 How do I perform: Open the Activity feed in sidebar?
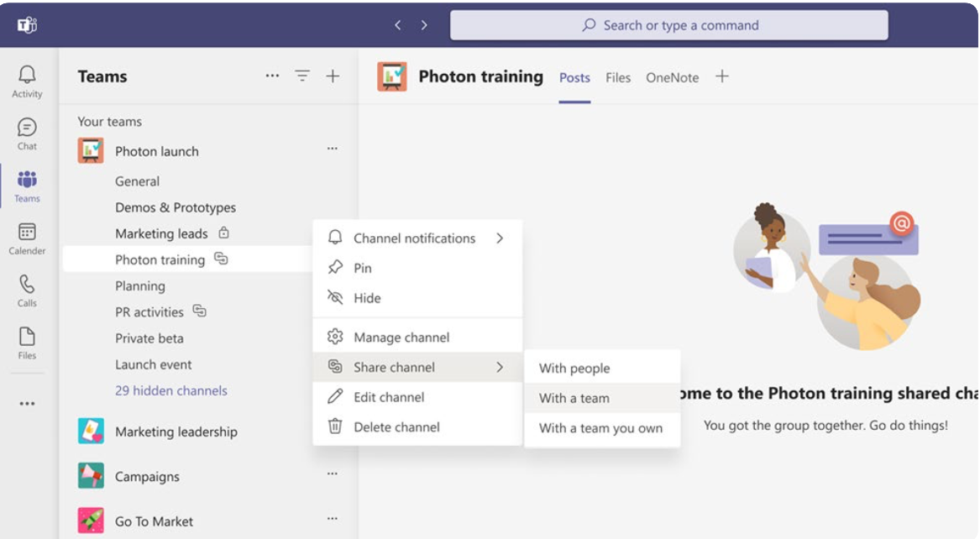27,81
